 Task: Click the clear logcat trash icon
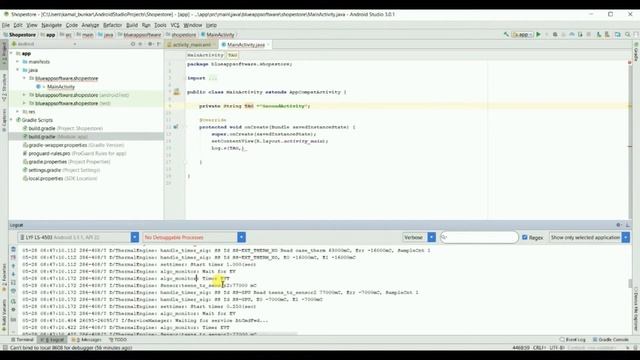coord(13,249)
